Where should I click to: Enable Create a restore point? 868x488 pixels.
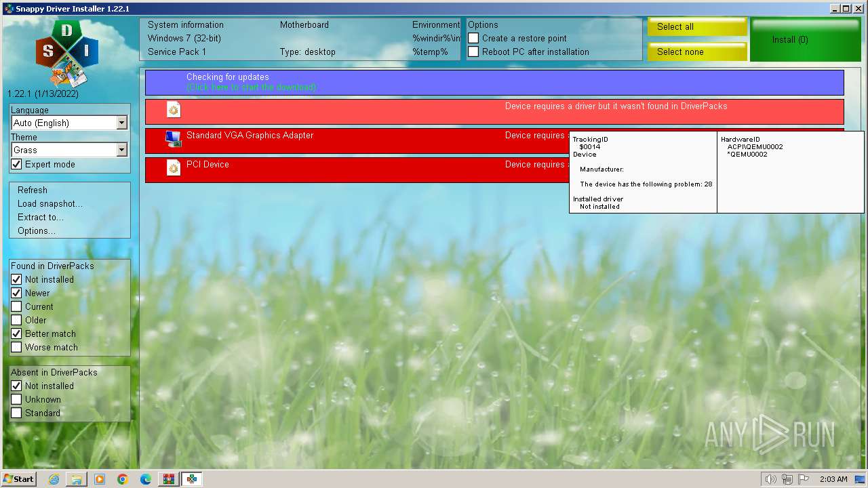[x=474, y=39]
